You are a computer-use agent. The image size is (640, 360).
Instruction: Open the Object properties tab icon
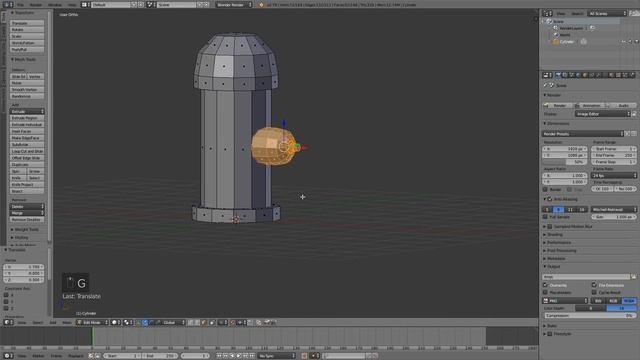pos(585,75)
